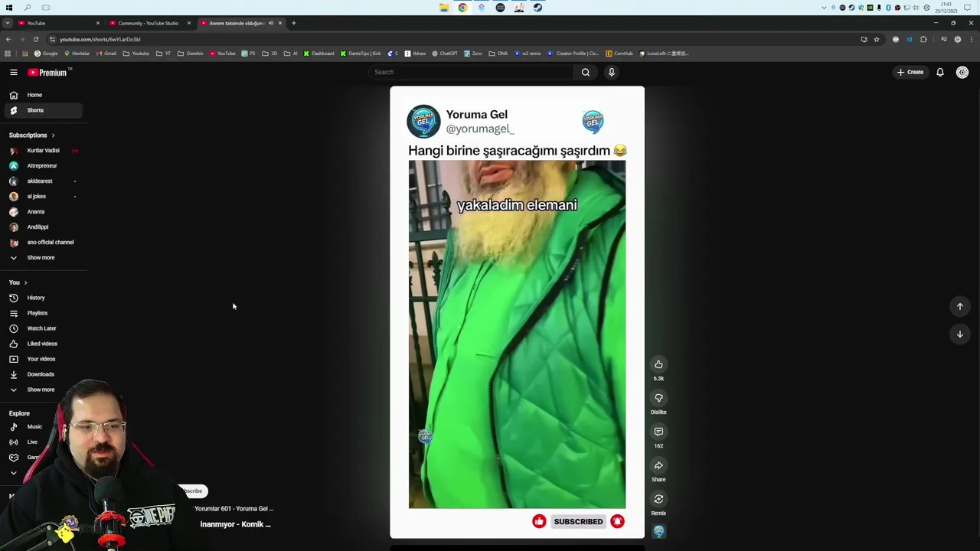Open the taskbar clock and date

pyautogui.click(x=946, y=8)
